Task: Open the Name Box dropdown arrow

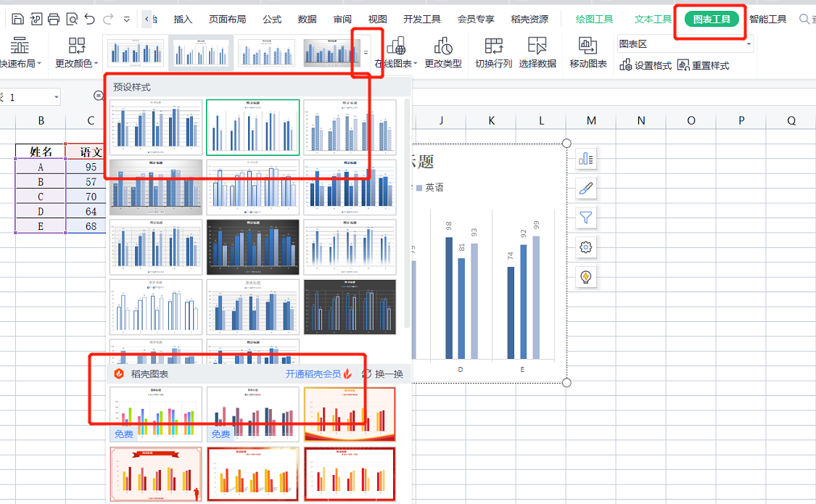Action: click(56, 97)
